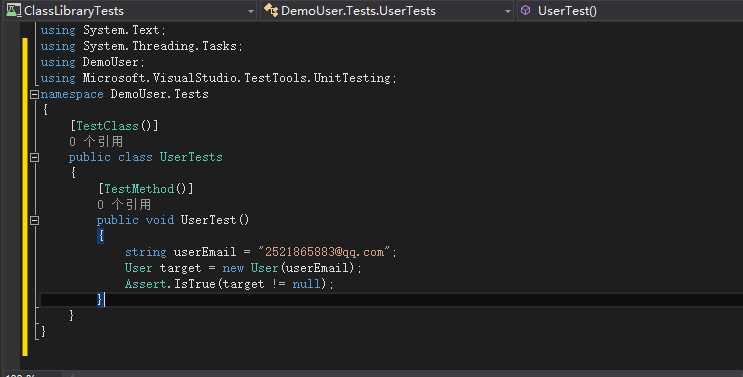Click the opening brace of UserTest method

point(100,235)
